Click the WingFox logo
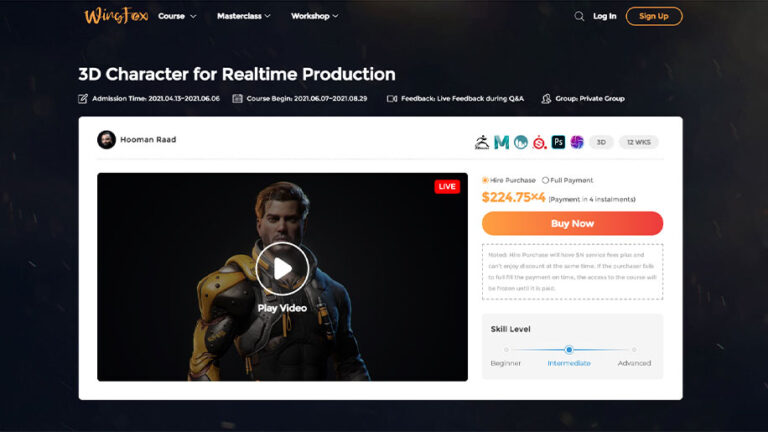Screen dimensions: 768x432 coord(116,16)
